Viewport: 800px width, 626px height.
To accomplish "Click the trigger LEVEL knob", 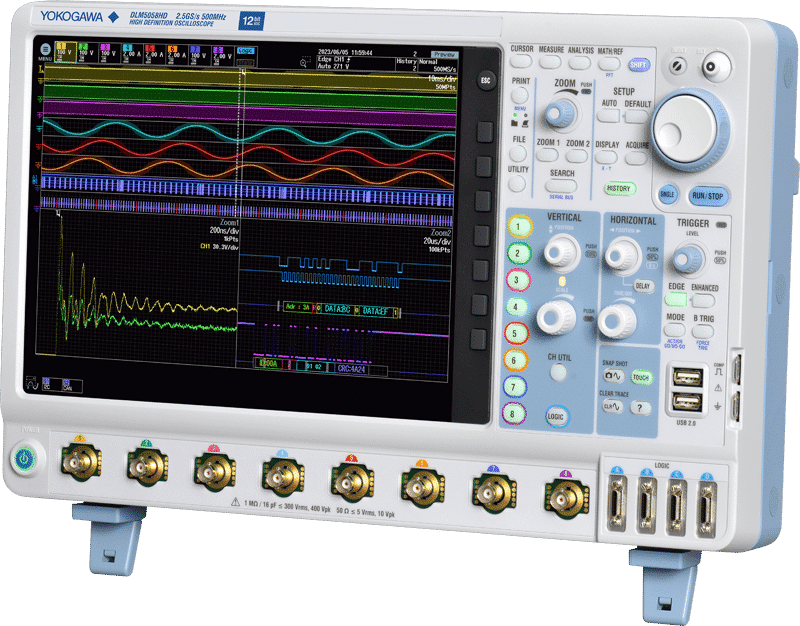I will pos(685,260).
